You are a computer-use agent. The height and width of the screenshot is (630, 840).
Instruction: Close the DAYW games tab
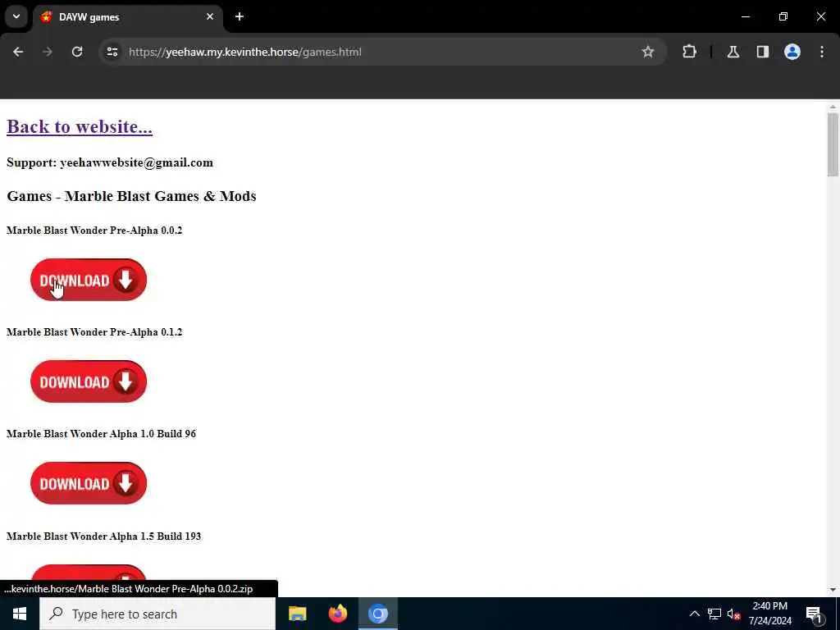tap(210, 16)
